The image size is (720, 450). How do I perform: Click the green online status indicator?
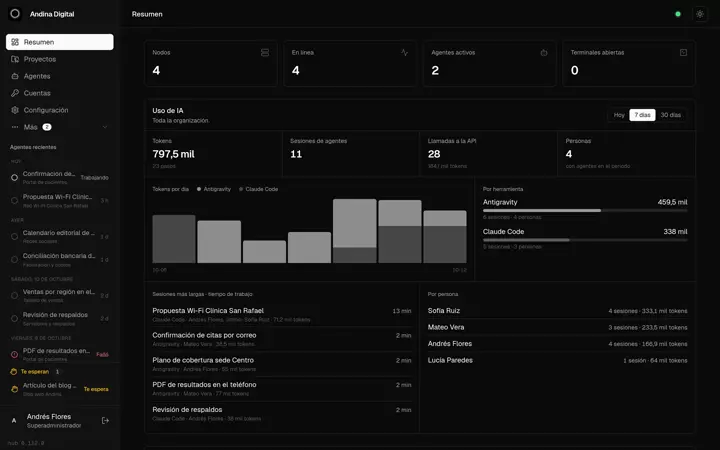click(678, 14)
